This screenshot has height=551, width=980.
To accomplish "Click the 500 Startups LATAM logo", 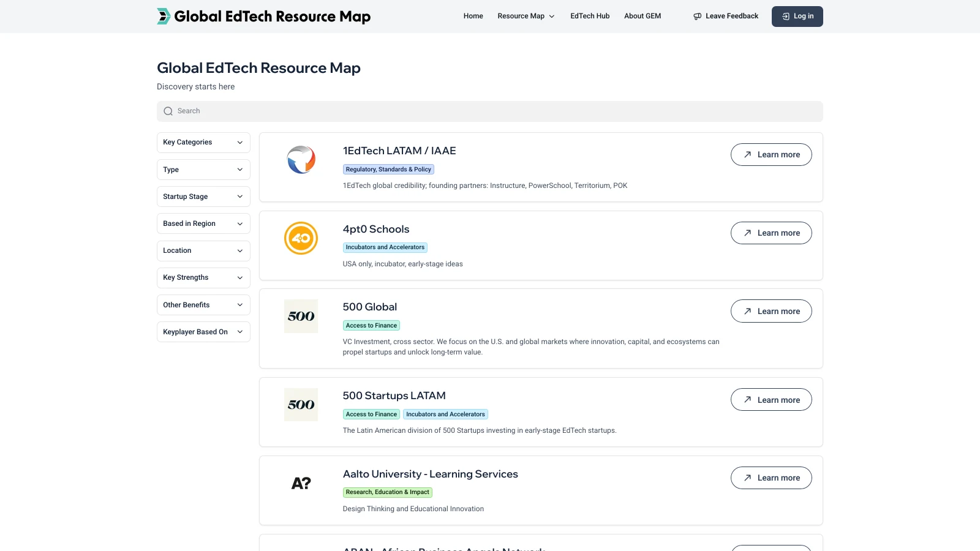I will [301, 405].
